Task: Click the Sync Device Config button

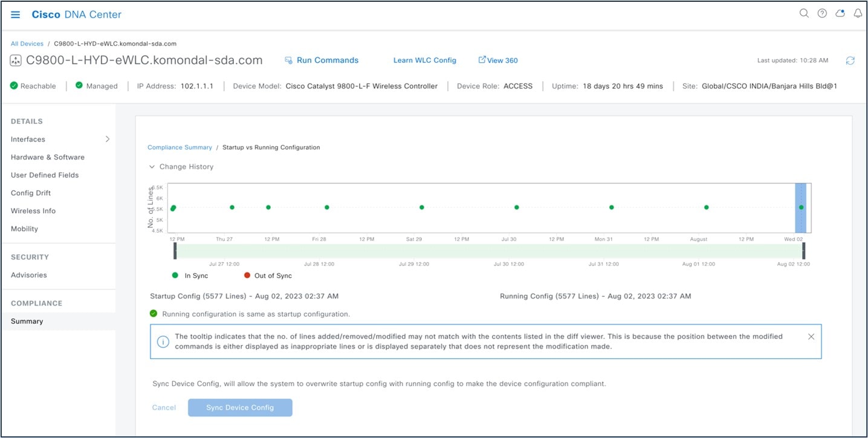Action: [240, 407]
